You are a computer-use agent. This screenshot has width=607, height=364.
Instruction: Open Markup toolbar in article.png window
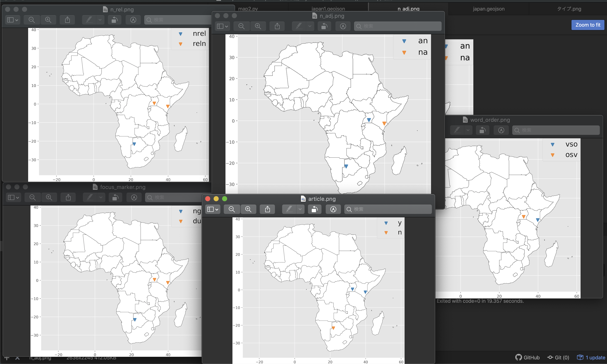333,209
